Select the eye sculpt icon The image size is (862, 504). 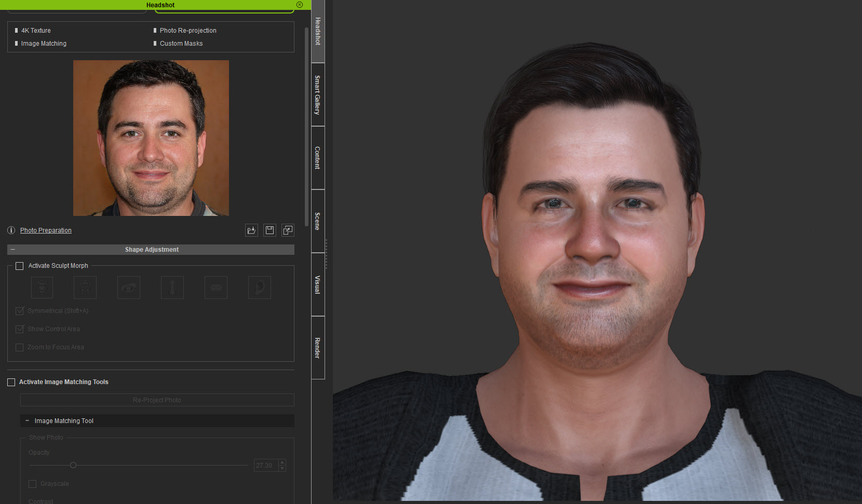click(129, 288)
